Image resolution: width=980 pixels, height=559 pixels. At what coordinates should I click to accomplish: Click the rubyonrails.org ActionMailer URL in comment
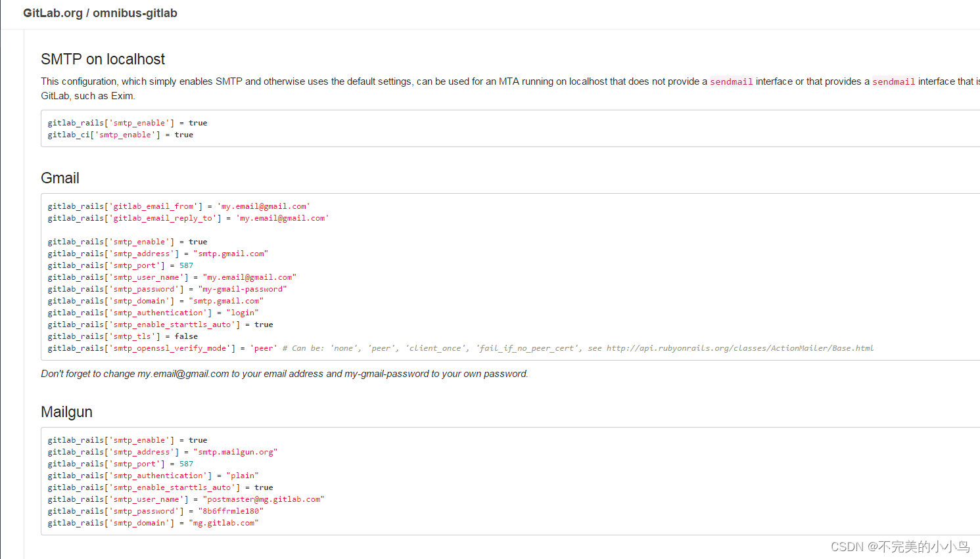(739, 348)
